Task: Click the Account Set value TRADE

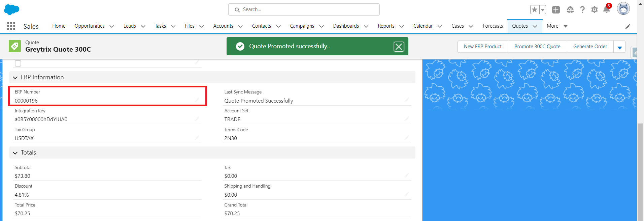Action: coord(232,119)
